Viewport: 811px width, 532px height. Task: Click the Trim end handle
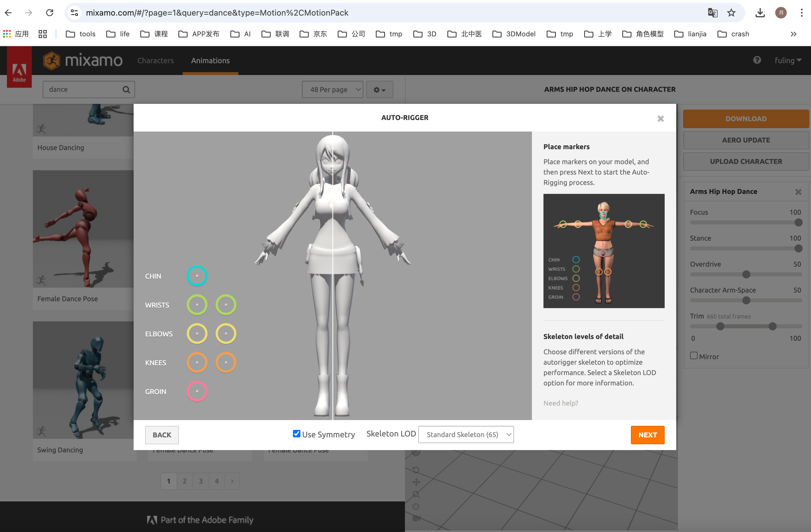coord(772,326)
